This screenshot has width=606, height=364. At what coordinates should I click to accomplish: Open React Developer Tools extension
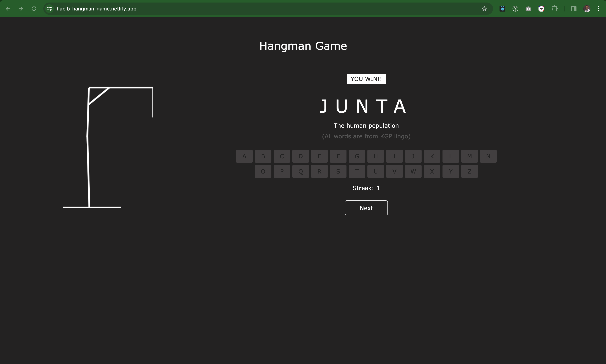(x=502, y=9)
